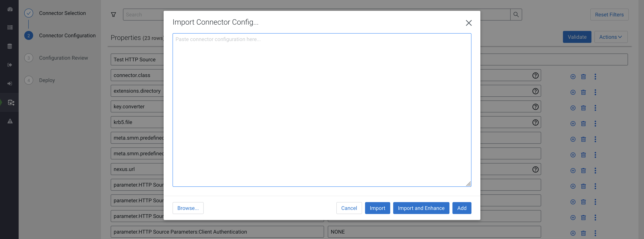Go to Connector Selection step
644x239 pixels.
pos(62,13)
